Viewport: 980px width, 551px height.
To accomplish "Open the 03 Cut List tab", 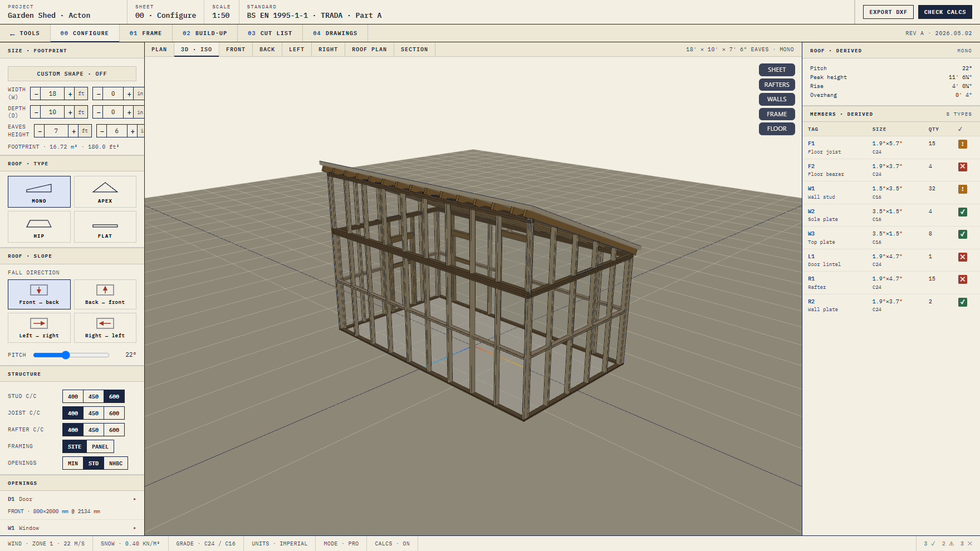I will 270,33.
